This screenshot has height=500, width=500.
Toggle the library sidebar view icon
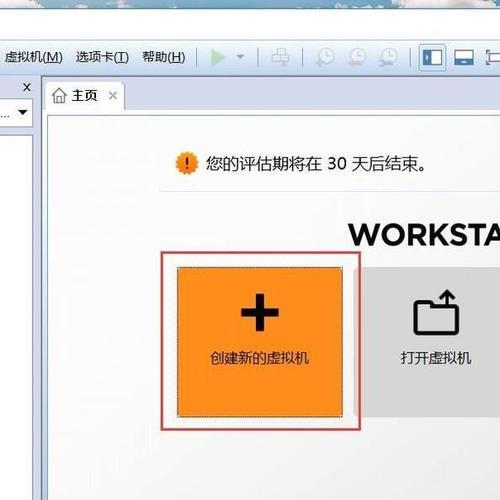pos(432,57)
